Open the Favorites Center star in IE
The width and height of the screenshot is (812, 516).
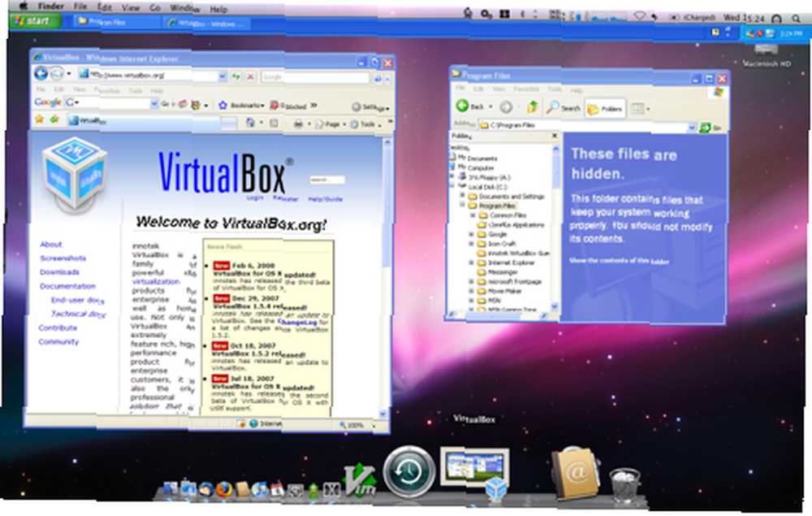click(x=39, y=119)
